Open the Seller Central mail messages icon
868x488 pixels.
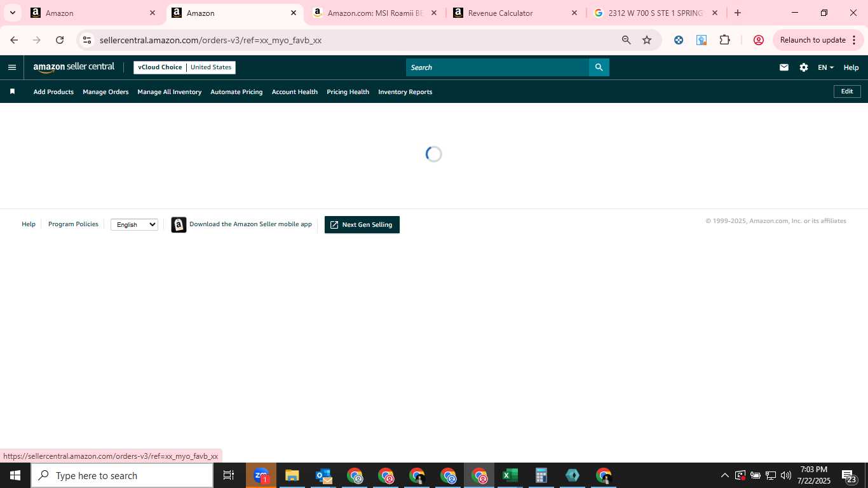[x=784, y=67]
